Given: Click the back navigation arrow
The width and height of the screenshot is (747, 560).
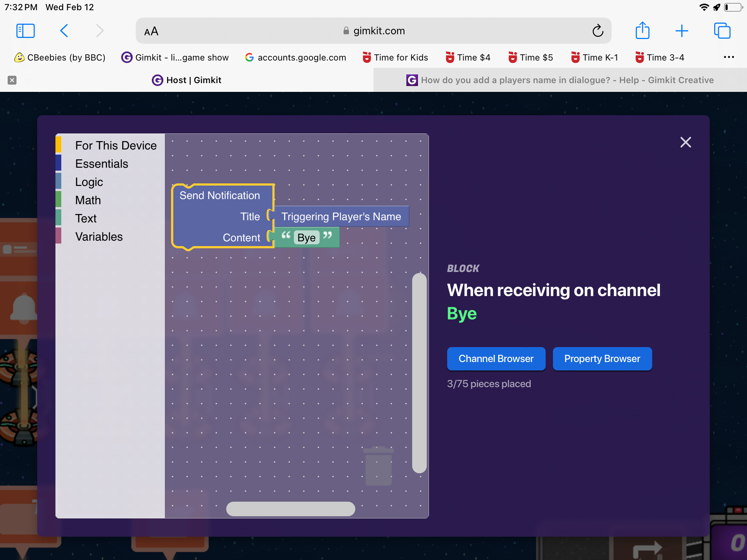Looking at the screenshot, I should point(64,31).
